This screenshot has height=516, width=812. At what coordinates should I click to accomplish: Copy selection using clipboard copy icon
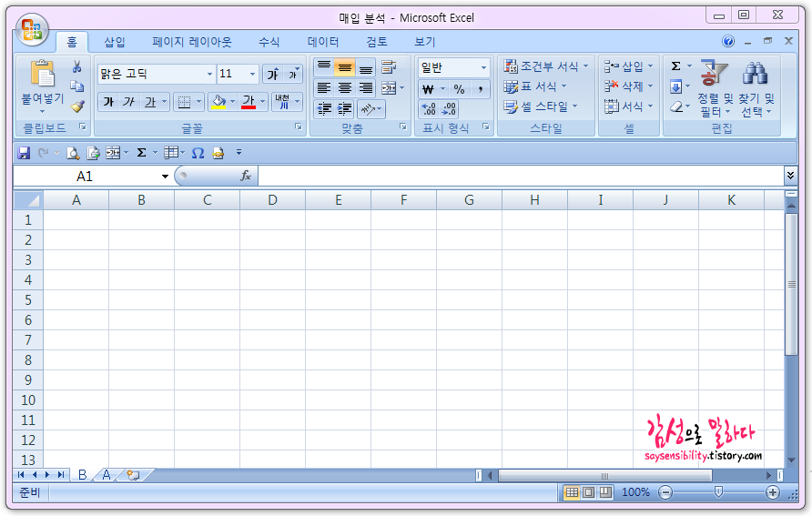coord(77,86)
